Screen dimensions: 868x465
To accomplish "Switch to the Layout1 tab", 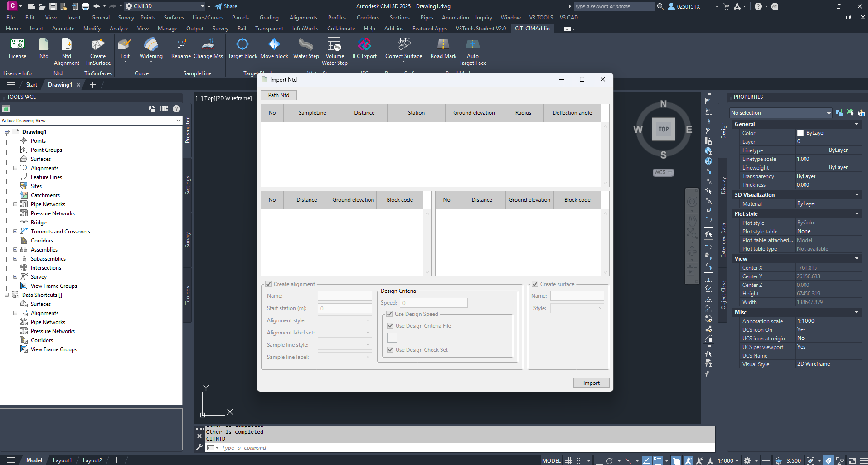I will (x=62, y=460).
